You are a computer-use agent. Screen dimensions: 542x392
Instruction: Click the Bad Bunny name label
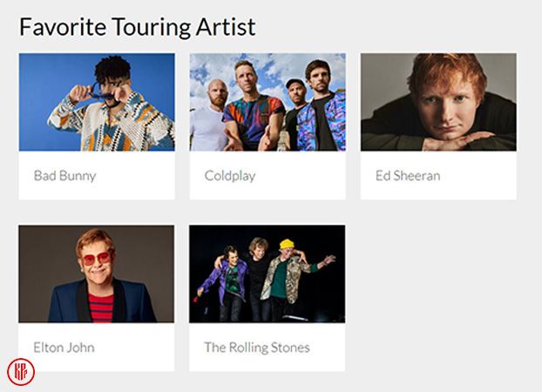coord(64,176)
